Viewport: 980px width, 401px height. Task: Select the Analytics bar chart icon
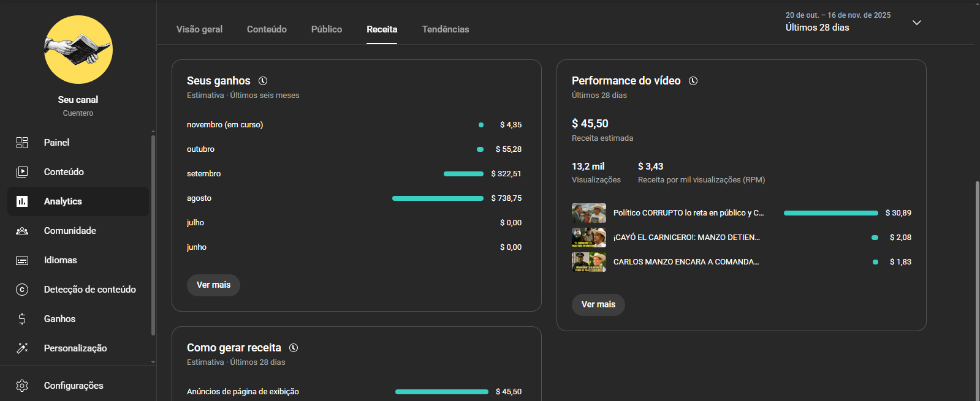[22, 201]
